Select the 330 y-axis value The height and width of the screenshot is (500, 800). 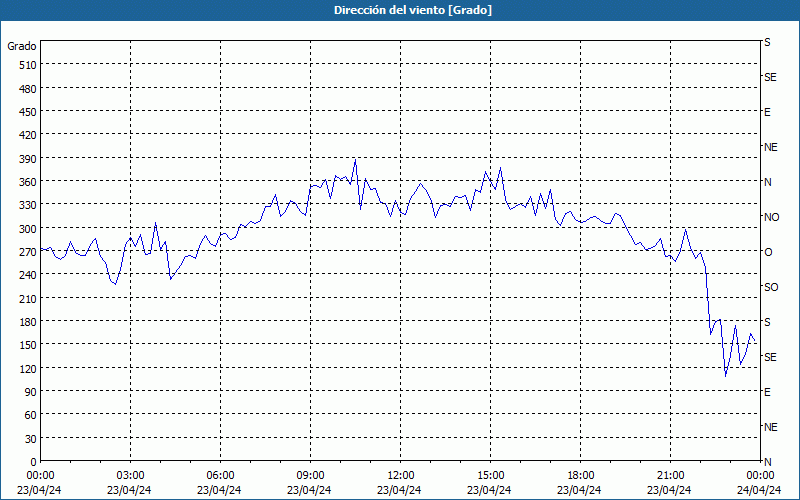click(28, 205)
